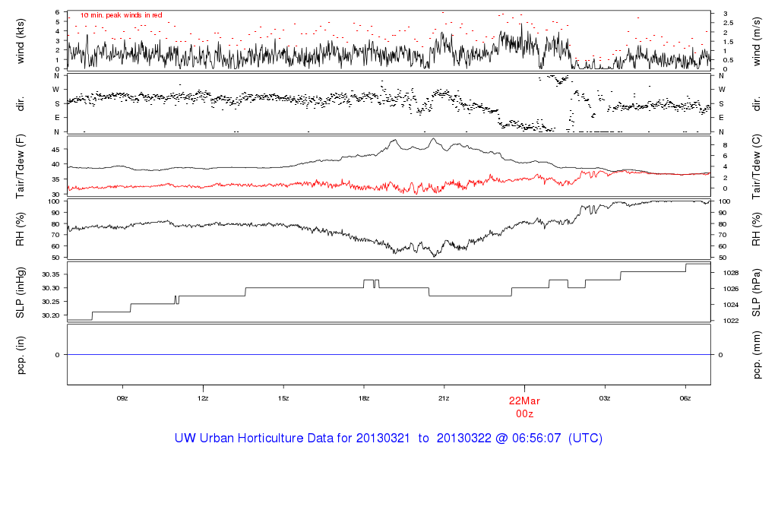This screenshot has height=532, width=778.
Task: Select the "03z" time tick label
Action: tap(605, 398)
